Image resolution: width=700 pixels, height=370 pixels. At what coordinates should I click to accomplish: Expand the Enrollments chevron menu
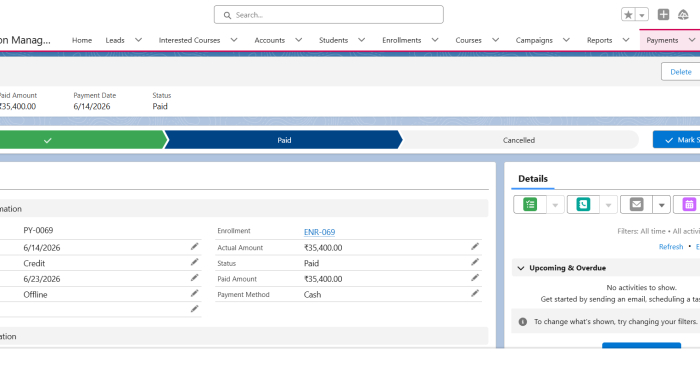point(435,40)
